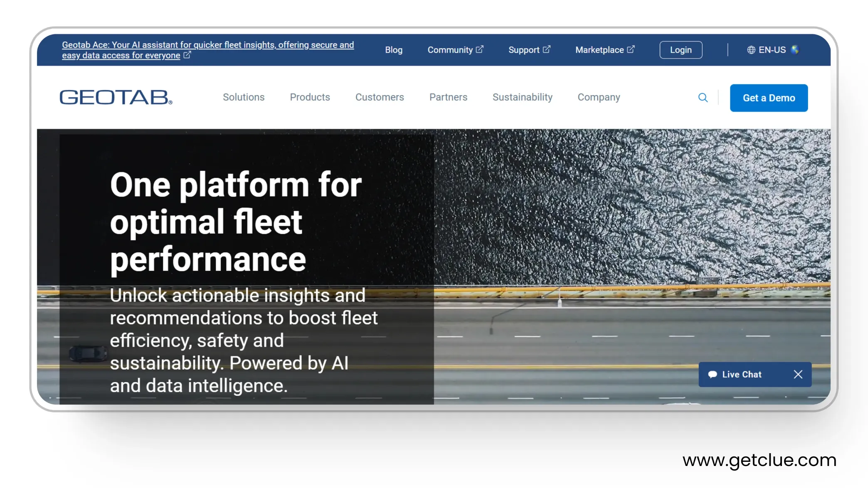Click external-link icon beside Marketplace
The height and width of the screenshot is (488, 868).
pyautogui.click(x=631, y=49)
